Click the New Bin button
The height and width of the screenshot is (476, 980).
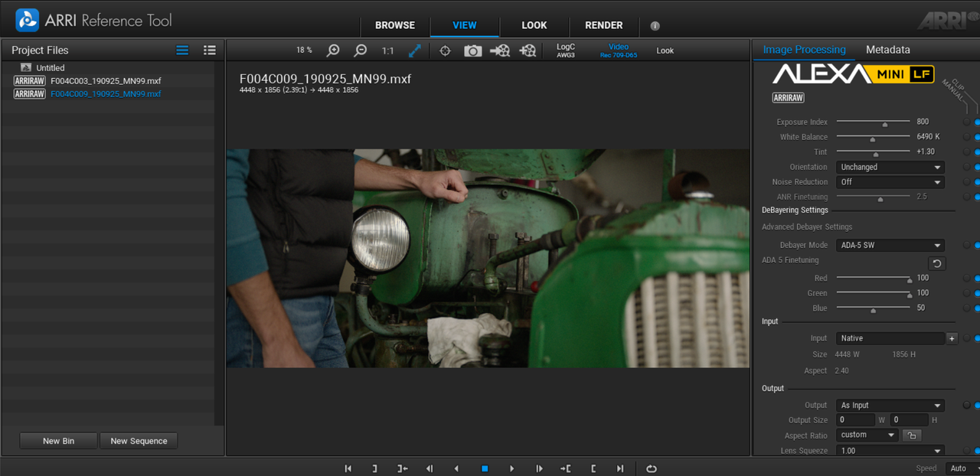(58, 441)
